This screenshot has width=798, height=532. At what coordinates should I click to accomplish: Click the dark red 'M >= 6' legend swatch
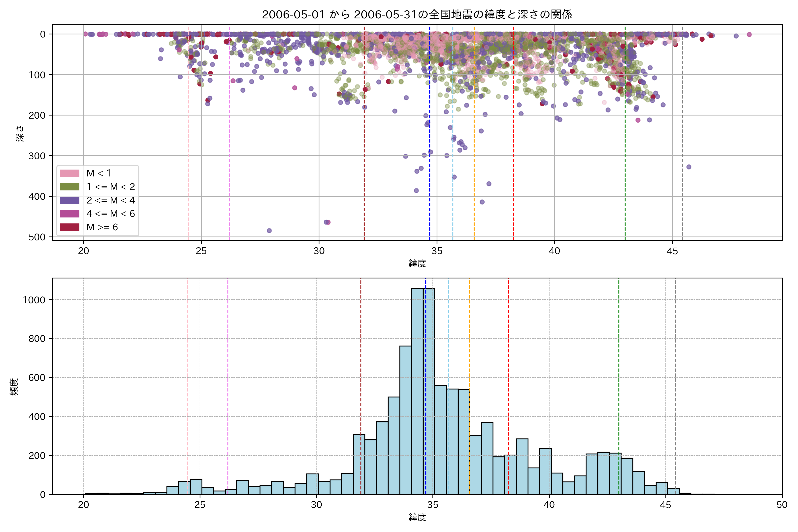pos(70,227)
